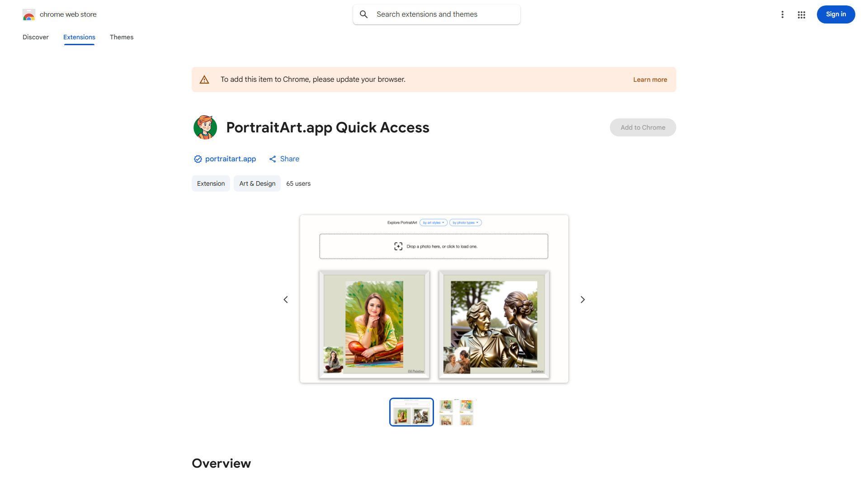The height and width of the screenshot is (488, 868).
Task: Switch to the Themes tab
Action: click(122, 37)
